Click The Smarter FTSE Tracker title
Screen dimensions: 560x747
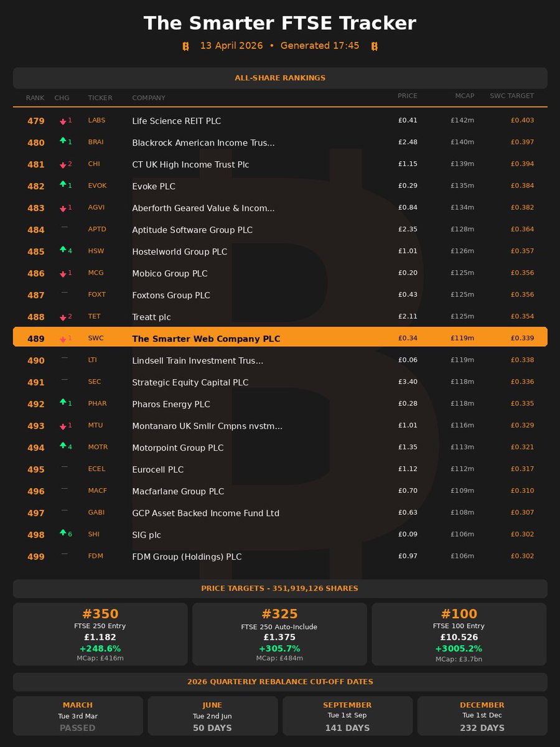tap(280, 23)
